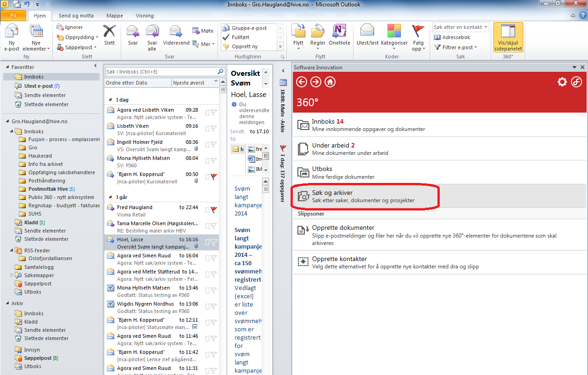
Task: Select Opprett ny quick step
Action: [249, 46]
